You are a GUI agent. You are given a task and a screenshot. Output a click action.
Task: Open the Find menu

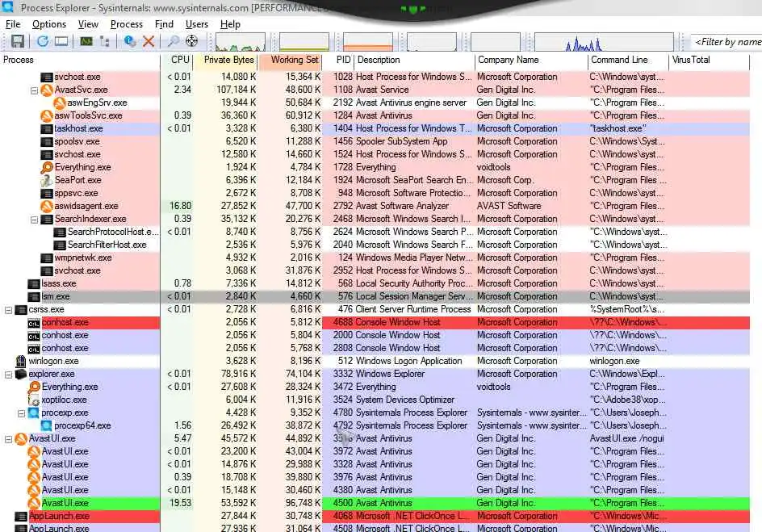click(x=164, y=24)
